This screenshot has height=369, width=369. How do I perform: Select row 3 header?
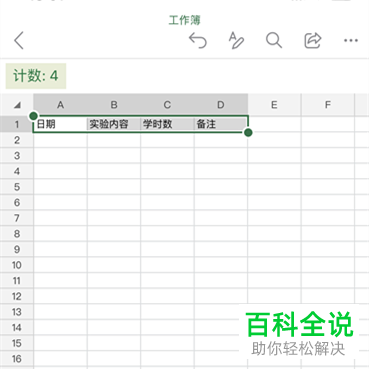click(17, 156)
